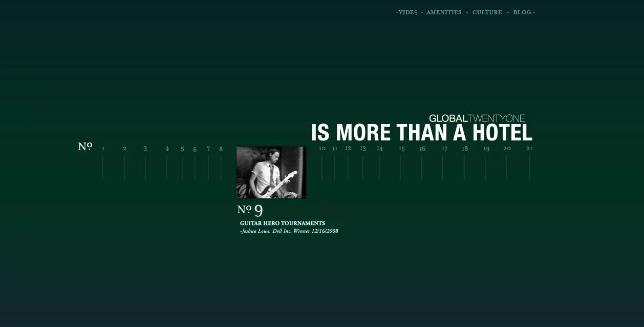Click the 'Is More Than A Hotel' headline
This screenshot has width=644, height=327.
pos(422,133)
